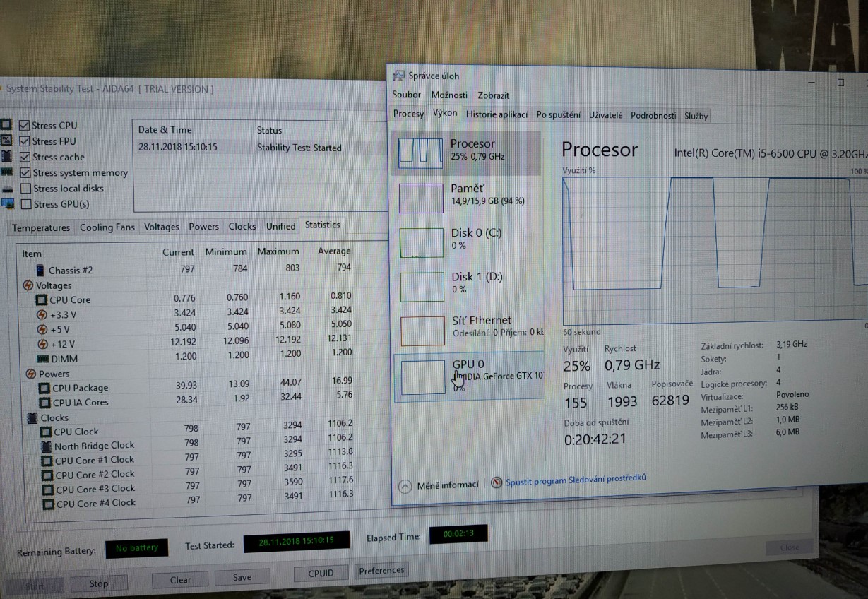Select the GPU 0 GeForce entry
Image resolution: width=868 pixels, height=599 pixels.
tap(468, 376)
